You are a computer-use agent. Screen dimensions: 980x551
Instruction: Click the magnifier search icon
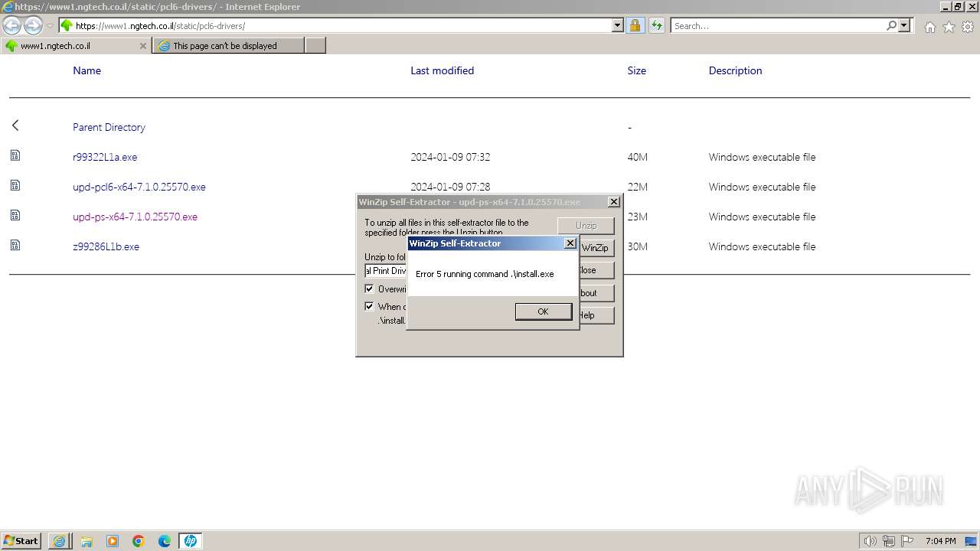[891, 26]
